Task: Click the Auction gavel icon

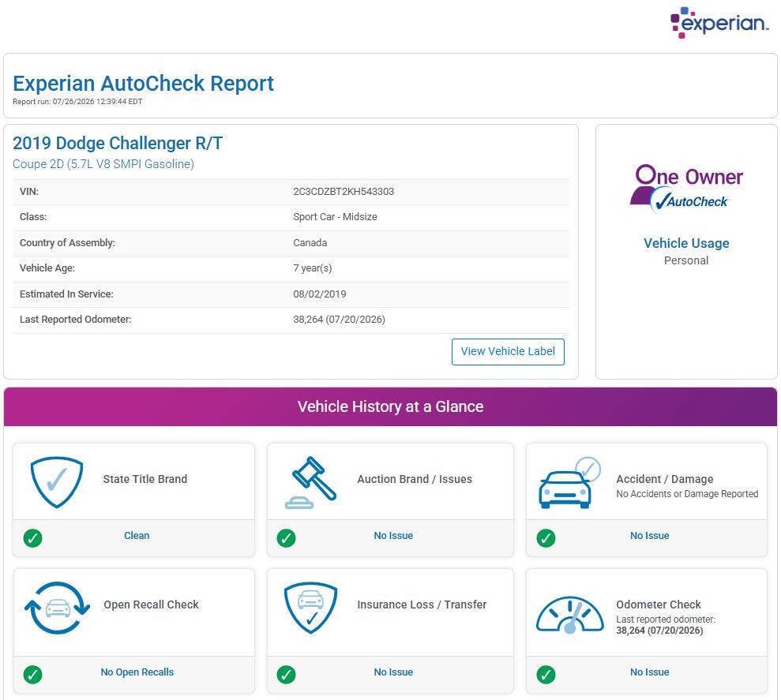Action: pos(311,482)
